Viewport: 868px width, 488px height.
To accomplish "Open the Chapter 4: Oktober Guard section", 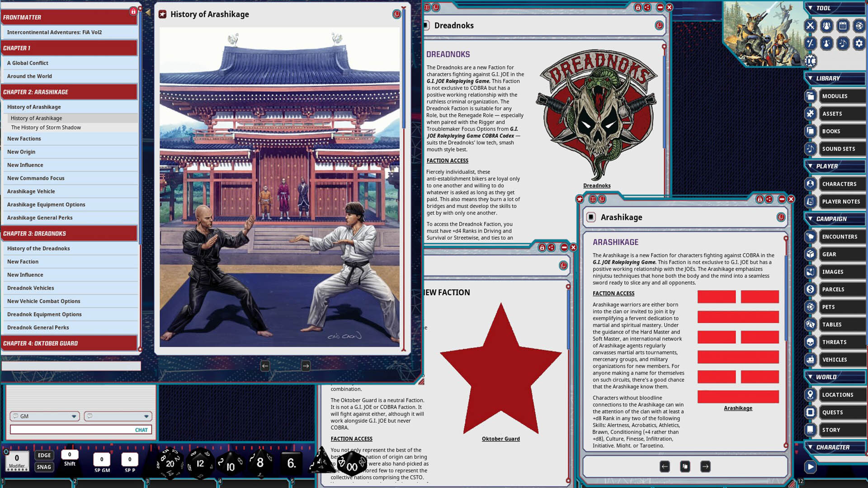I will tap(69, 343).
